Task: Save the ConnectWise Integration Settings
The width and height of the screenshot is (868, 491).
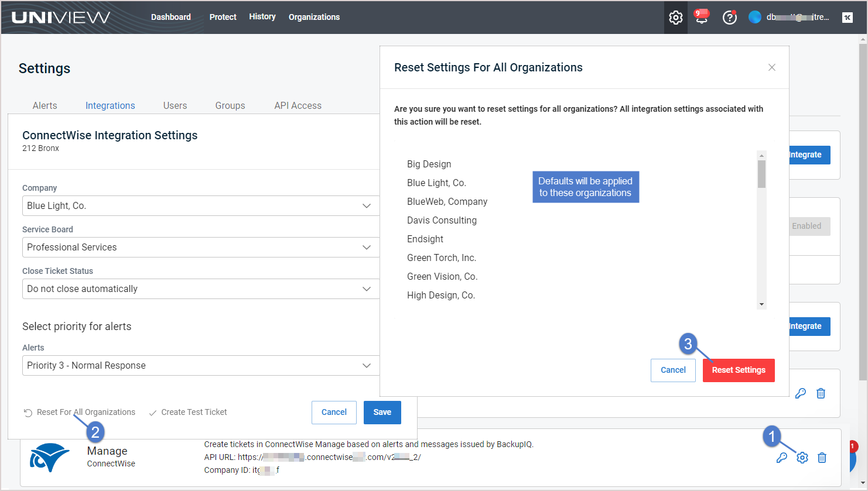Action: [x=382, y=413]
